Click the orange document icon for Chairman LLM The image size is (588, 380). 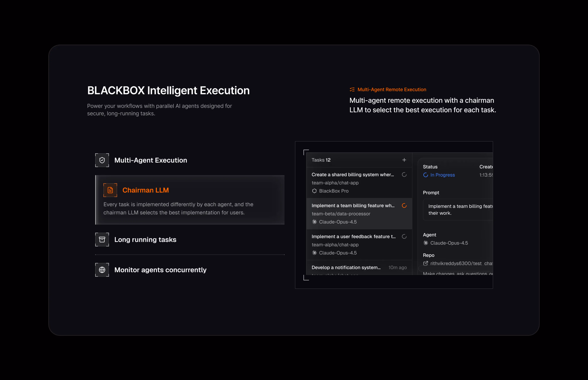(x=110, y=190)
